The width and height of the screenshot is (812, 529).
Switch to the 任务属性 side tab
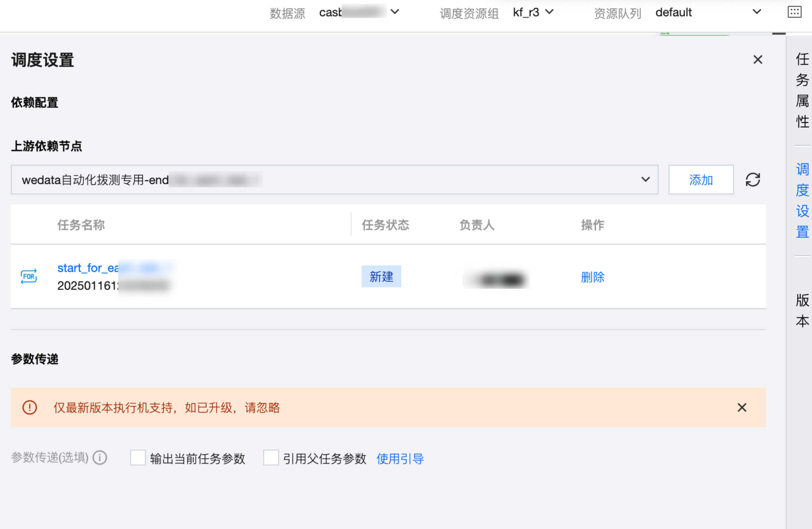[x=802, y=90]
